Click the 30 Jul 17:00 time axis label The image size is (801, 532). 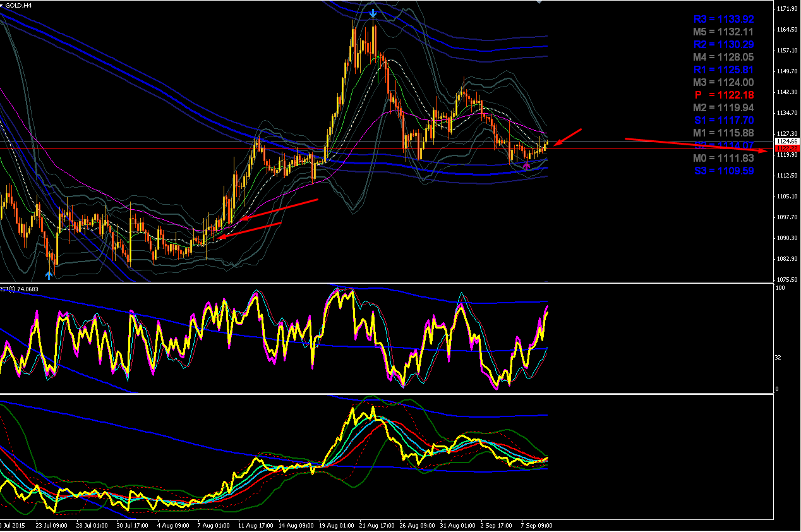(x=132, y=525)
